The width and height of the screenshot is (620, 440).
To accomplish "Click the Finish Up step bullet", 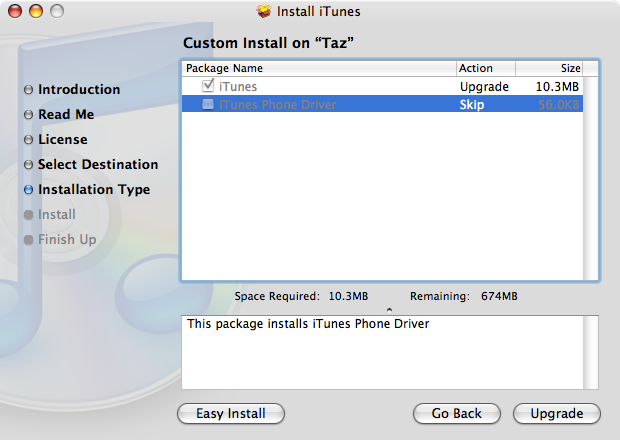I will point(28,240).
